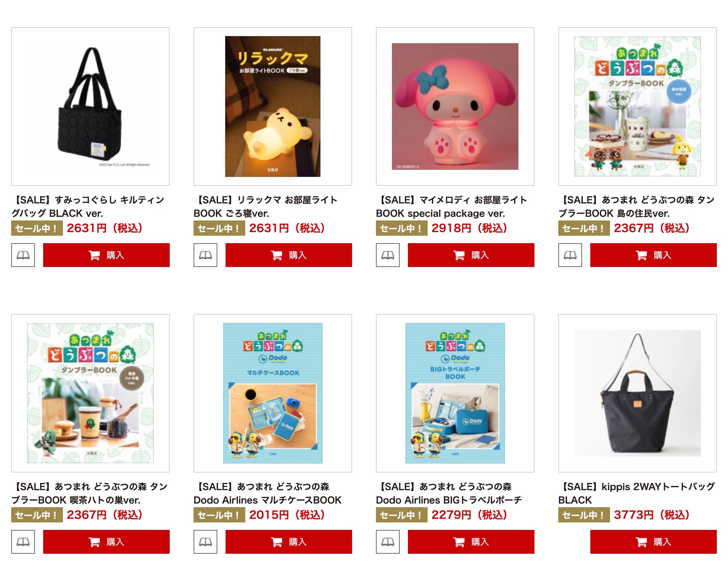The height and width of the screenshot is (569, 728).
Task: Open kippis black tote bag product image
Action: pyautogui.click(x=638, y=393)
